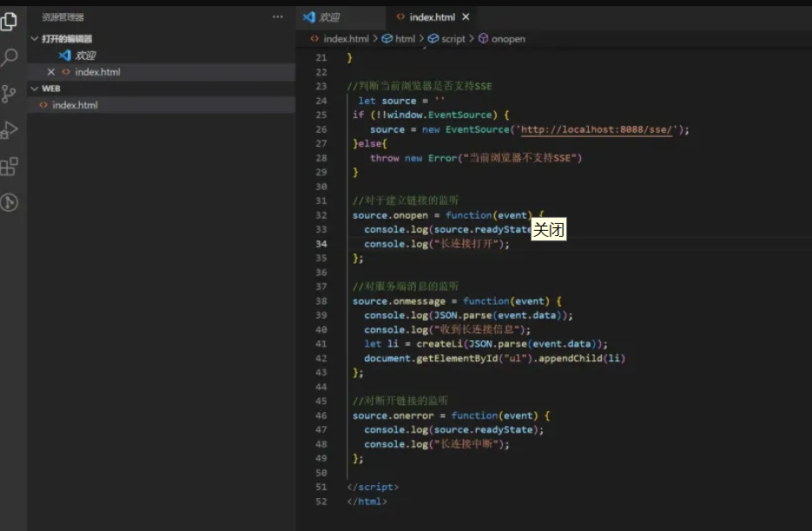This screenshot has height=531, width=812.
Task: Open the Explorer view in activity bar
Action: [x=10, y=22]
